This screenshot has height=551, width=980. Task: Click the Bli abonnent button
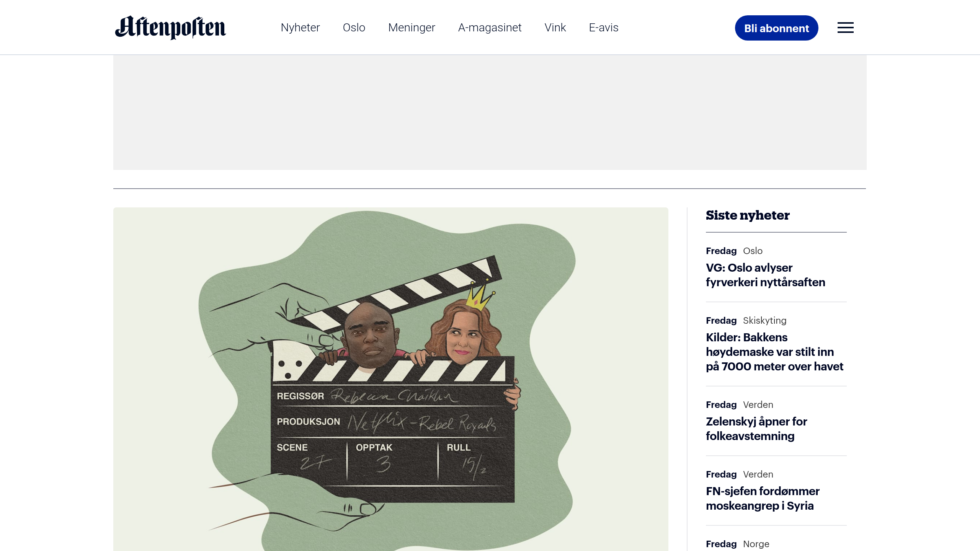coord(776,27)
